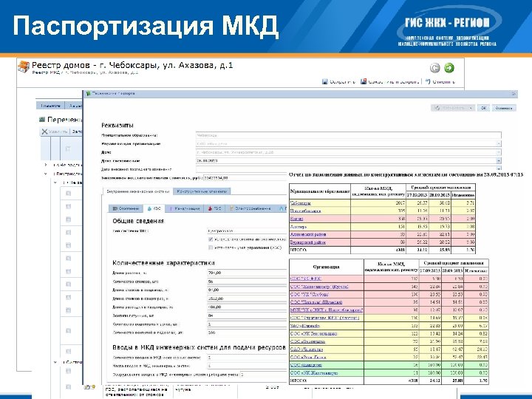Image resolution: width=532 pixels, height=399 pixels.
Task: Open the Канализация sub-tab
Action: [184, 208]
